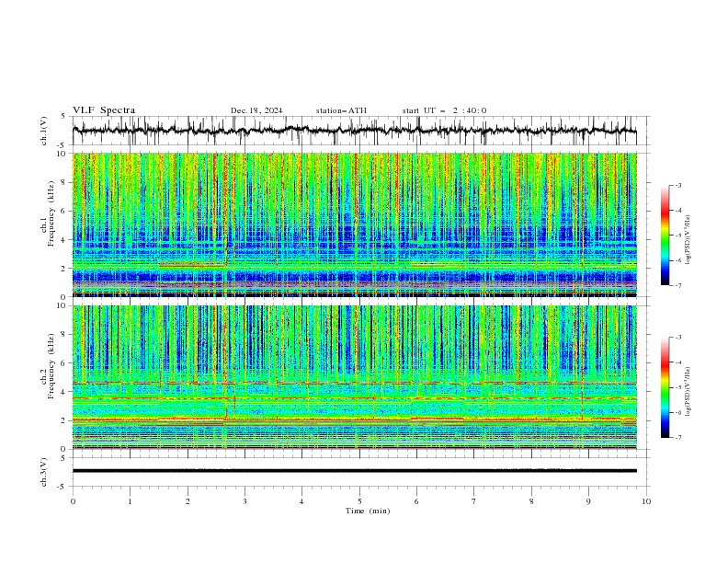Click the ch.3 flat voltage trace
Image resolution: width=728 pixels, height=563 pixels.
(355, 471)
